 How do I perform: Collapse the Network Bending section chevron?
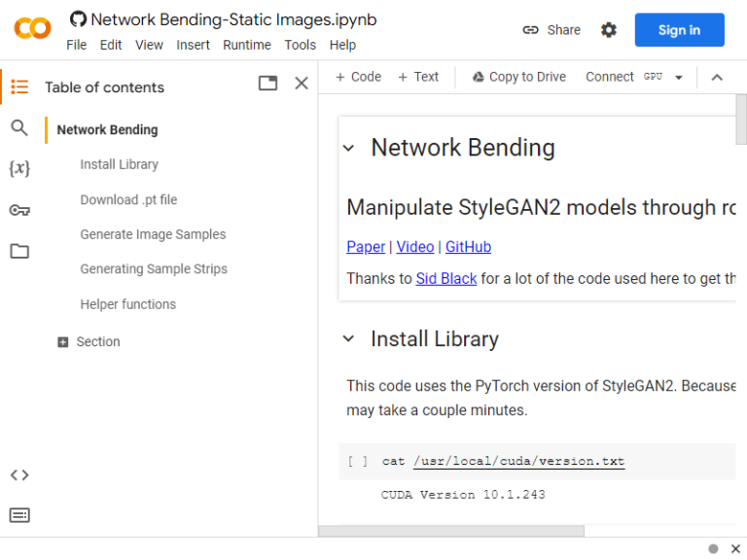point(349,148)
